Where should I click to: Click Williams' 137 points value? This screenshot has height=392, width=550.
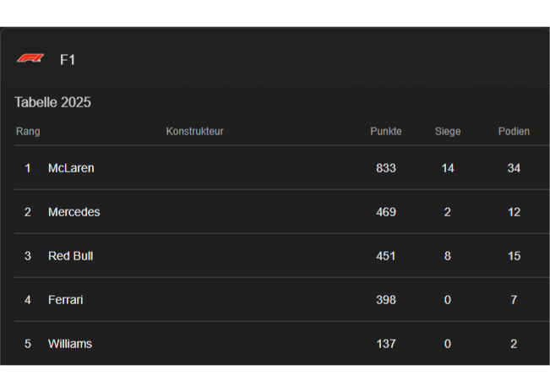386,344
